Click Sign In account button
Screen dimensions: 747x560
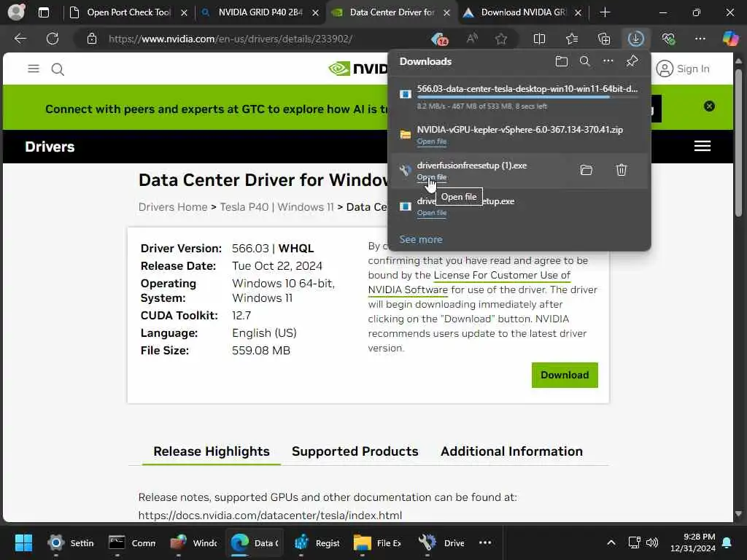tap(683, 69)
